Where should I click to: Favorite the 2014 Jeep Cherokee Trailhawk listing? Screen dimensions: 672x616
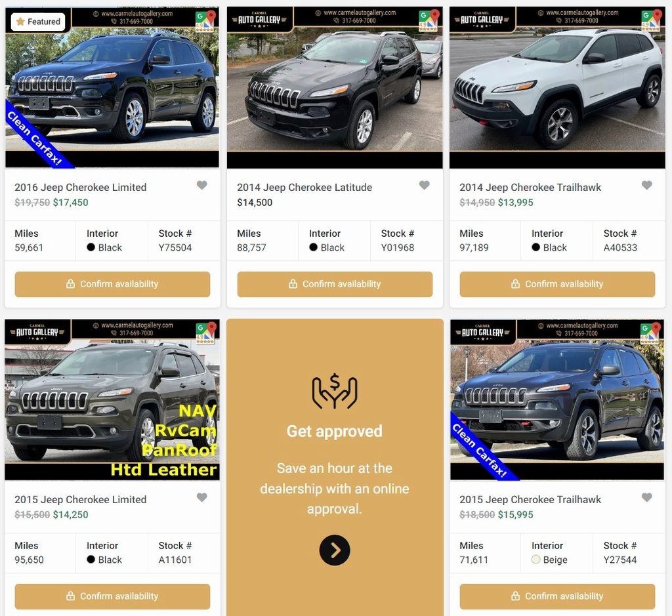(646, 185)
